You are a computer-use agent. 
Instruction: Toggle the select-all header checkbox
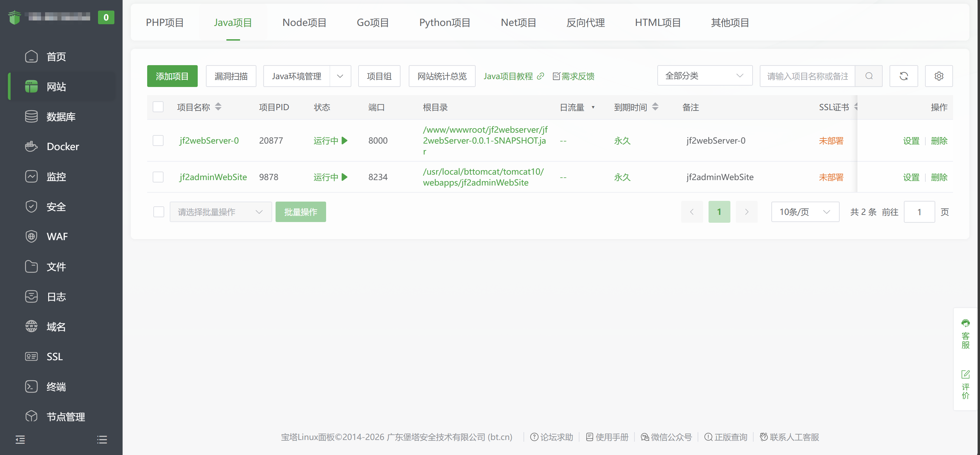[x=158, y=107]
